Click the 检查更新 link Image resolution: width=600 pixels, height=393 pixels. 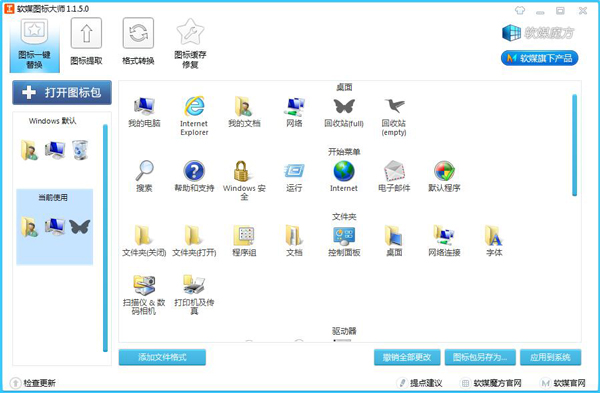[x=33, y=383]
